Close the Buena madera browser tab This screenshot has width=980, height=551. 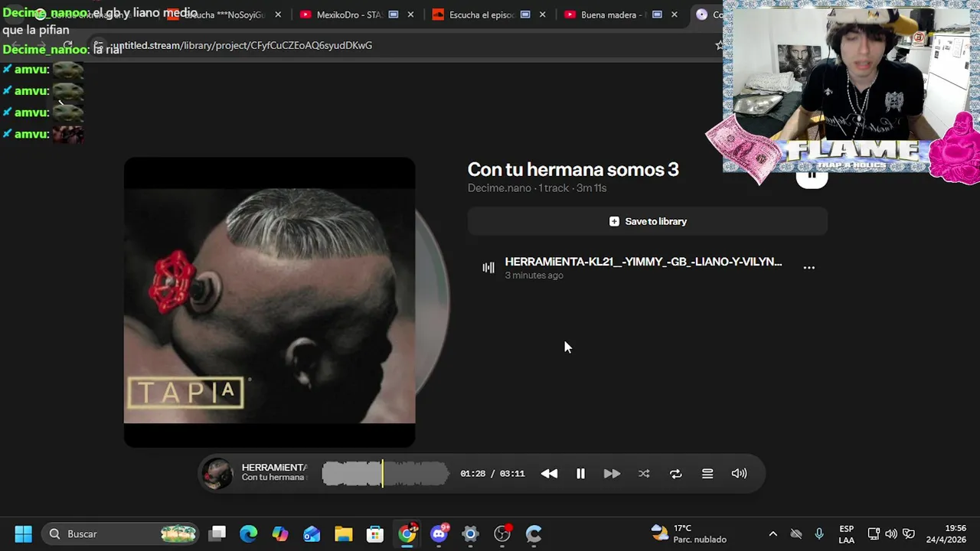[675, 15]
